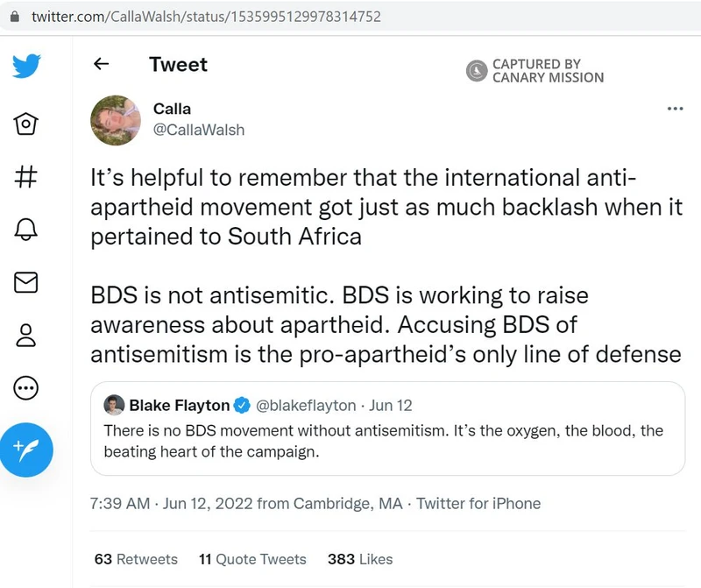701x588 pixels.
Task: Open the Notifications bell icon
Action: coord(27,229)
